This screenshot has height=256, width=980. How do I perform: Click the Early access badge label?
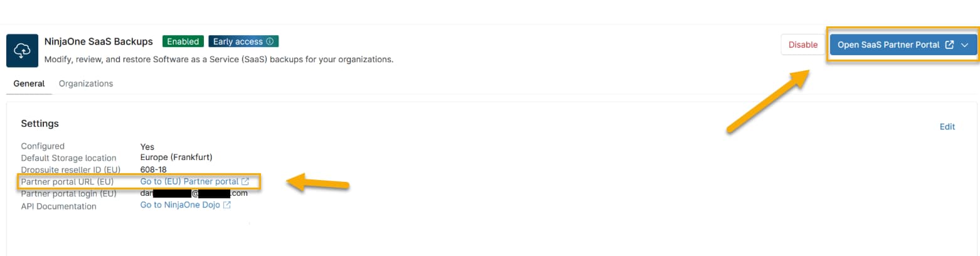click(x=238, y=42)
